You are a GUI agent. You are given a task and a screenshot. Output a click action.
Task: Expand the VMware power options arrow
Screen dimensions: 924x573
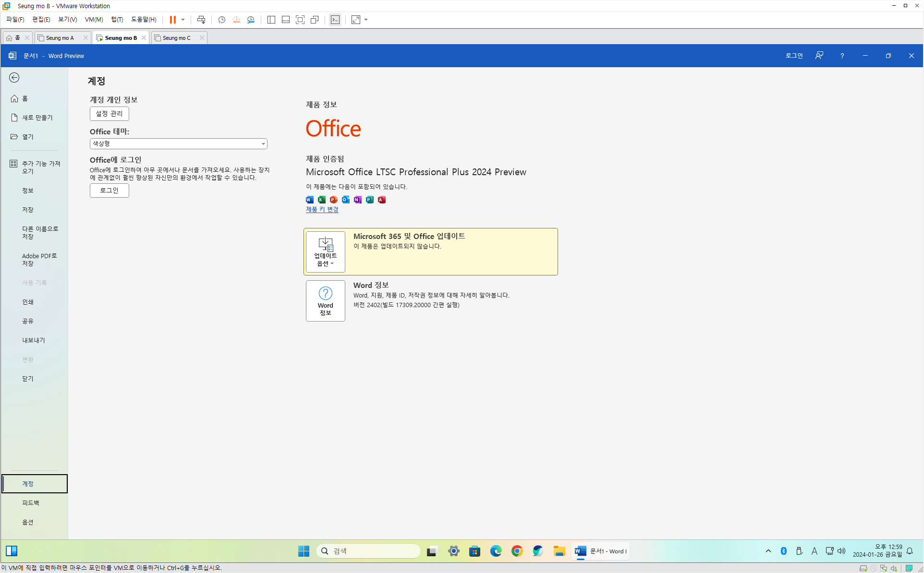tap(183, 20)
